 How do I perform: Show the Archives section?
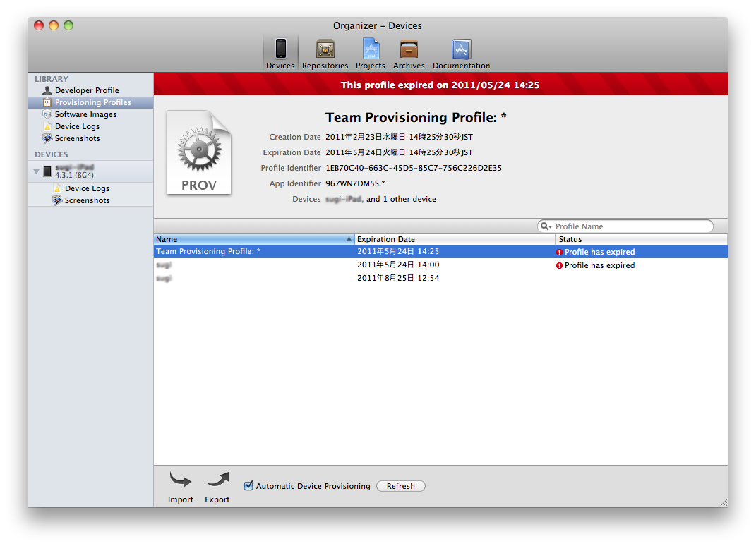tap(409, 53)
